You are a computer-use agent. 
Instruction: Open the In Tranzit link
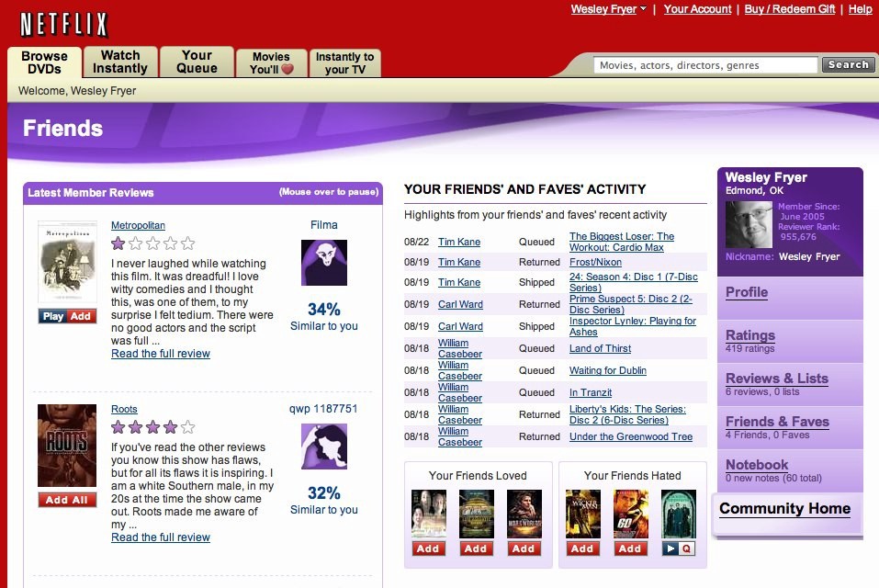(x=591, y=392)
